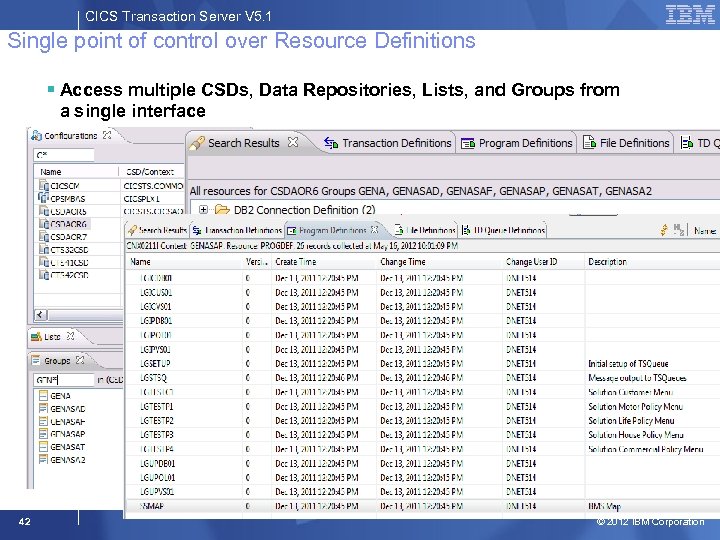Click the CTS42CSD configuration icon

[x=44, y=275]
